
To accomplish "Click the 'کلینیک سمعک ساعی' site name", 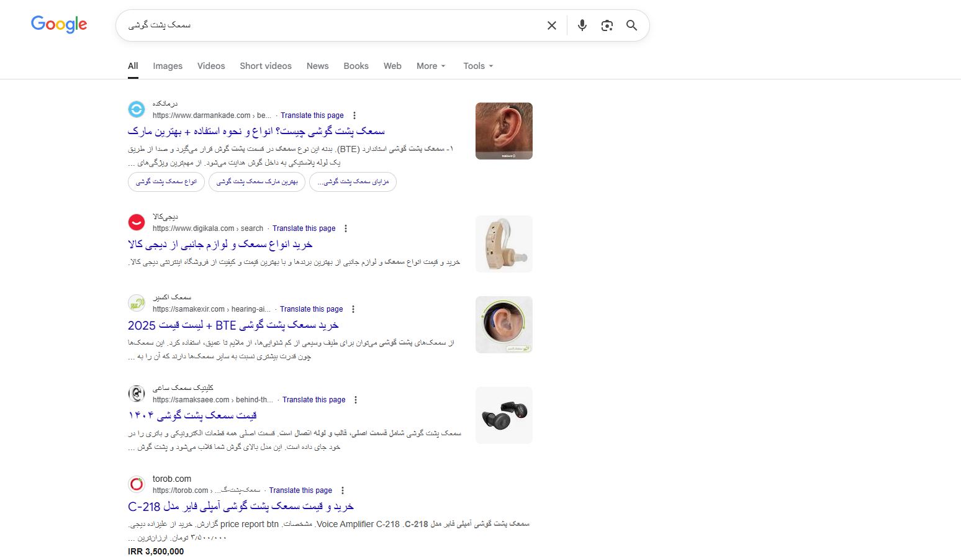I will (183, 388).
